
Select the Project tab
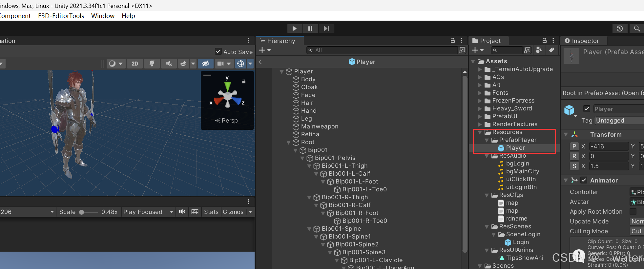coord(488,41)
